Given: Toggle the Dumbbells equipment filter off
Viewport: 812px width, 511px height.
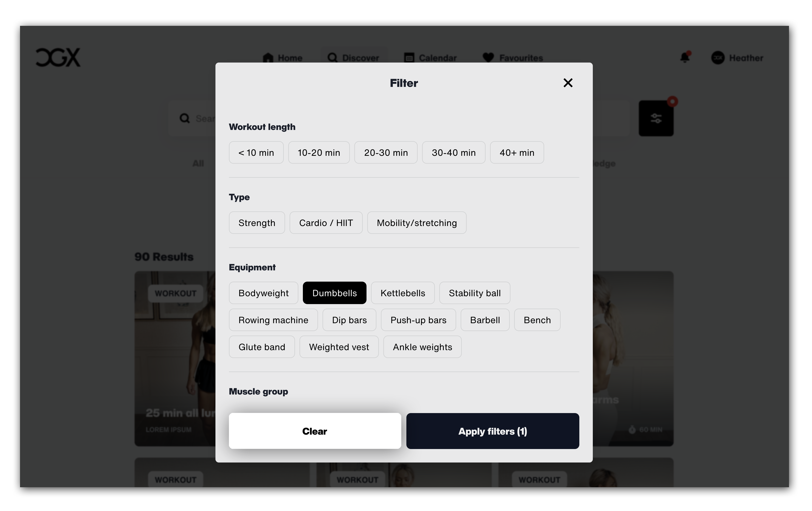Looking at the screenshot, I should point(334,293).
